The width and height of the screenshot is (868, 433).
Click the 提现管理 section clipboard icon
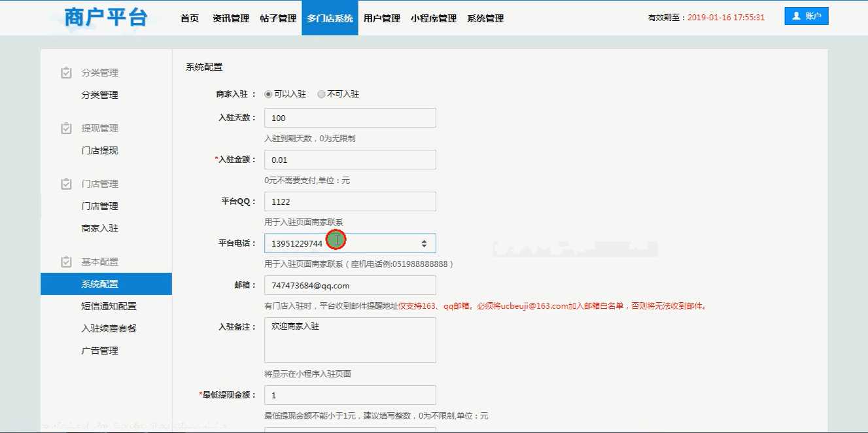(x=66, y=128)
